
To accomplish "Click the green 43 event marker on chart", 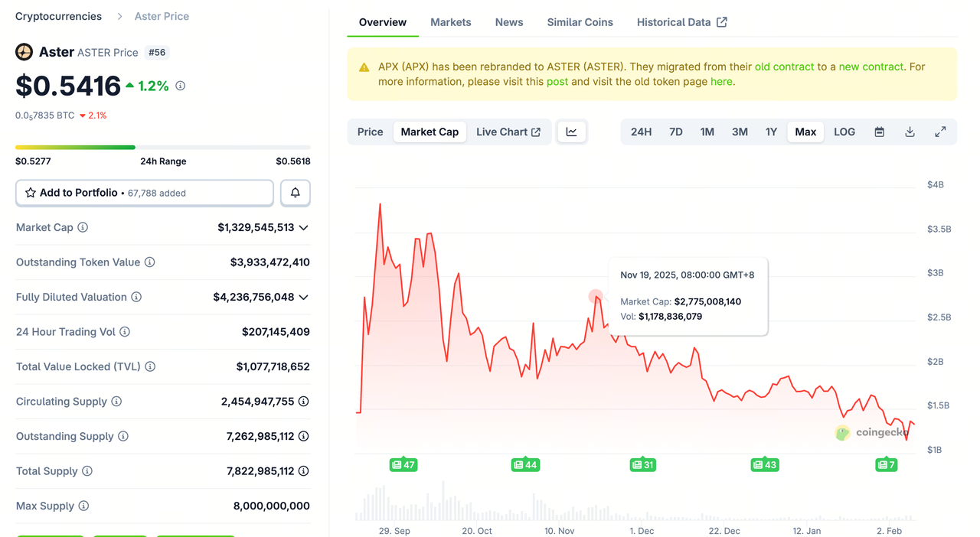I will pos(764,464).
